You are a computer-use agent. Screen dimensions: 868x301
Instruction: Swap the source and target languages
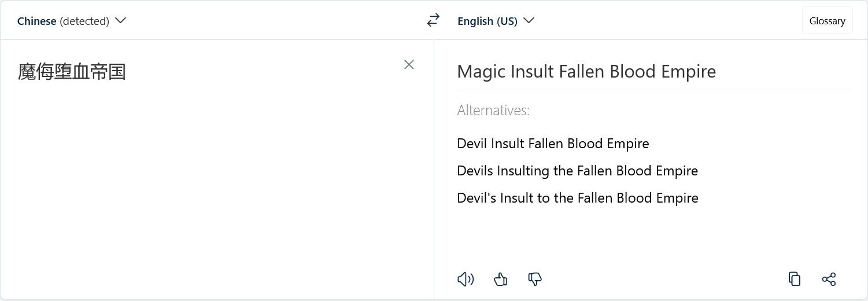pyautogui.click(x=433, y=21)
